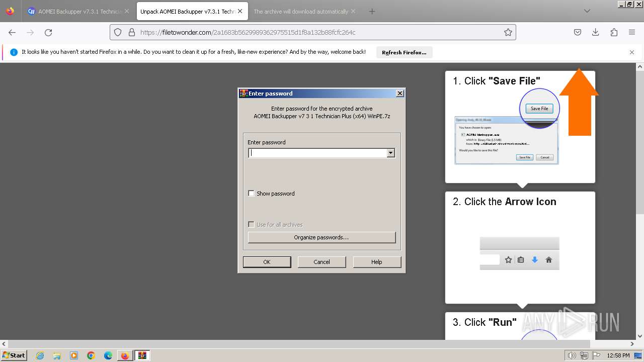Open the Pocket save icon
Viewport: 644px width, 362px height.
click(578, 32)
